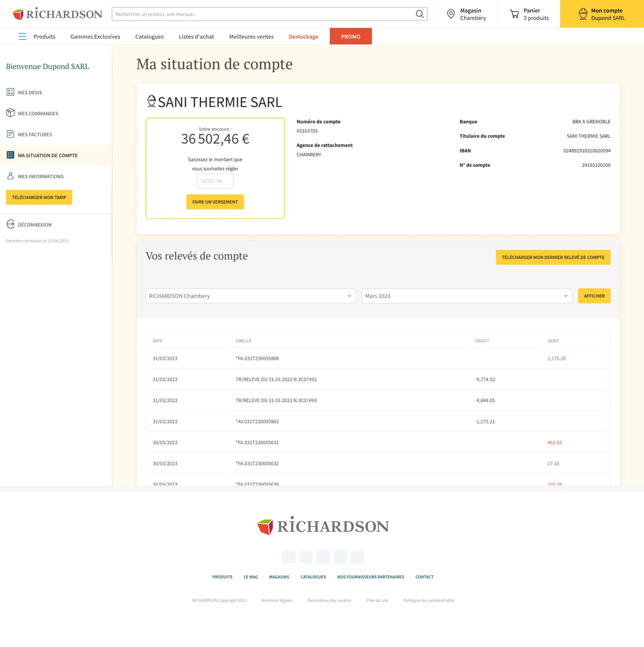Open Mentions légales link
The width and height of the screenshot is (644, 647).
point(277,600)
